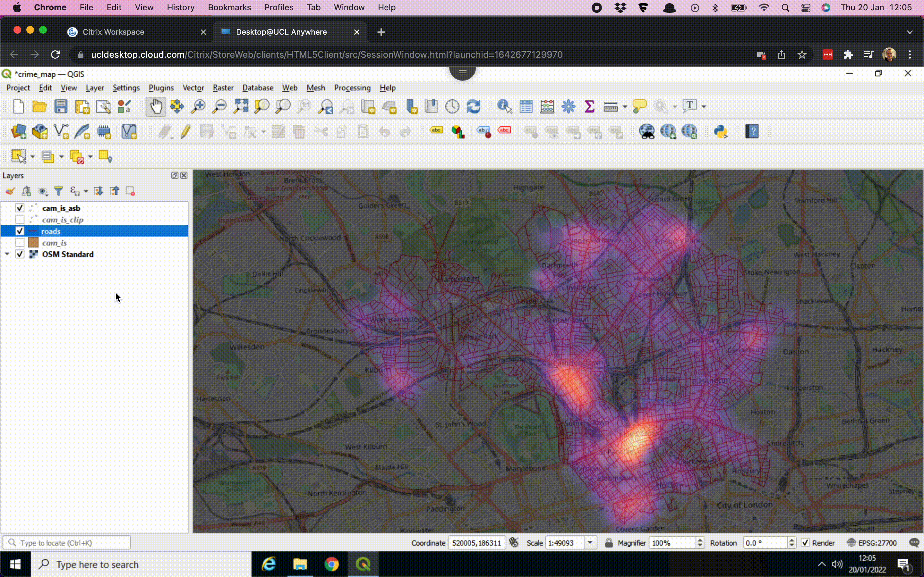The image size is (924, 577).
Task: Open the attribute table
Action: point(526,106)
